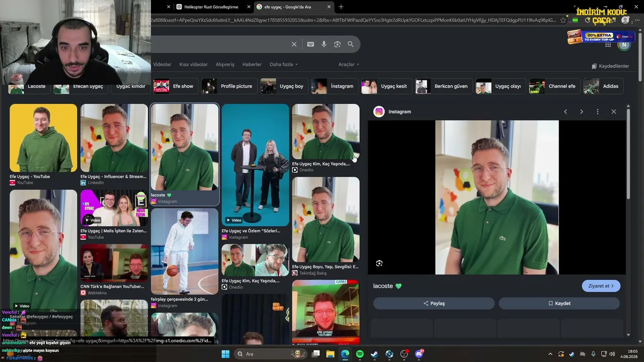Filter images by Uygaç olayı chip
The image size is (644, 362).
(x=501, y=86)
